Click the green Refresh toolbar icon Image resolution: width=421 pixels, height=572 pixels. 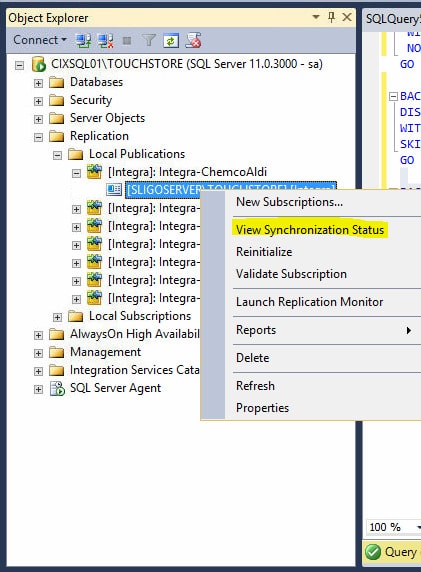171,40
